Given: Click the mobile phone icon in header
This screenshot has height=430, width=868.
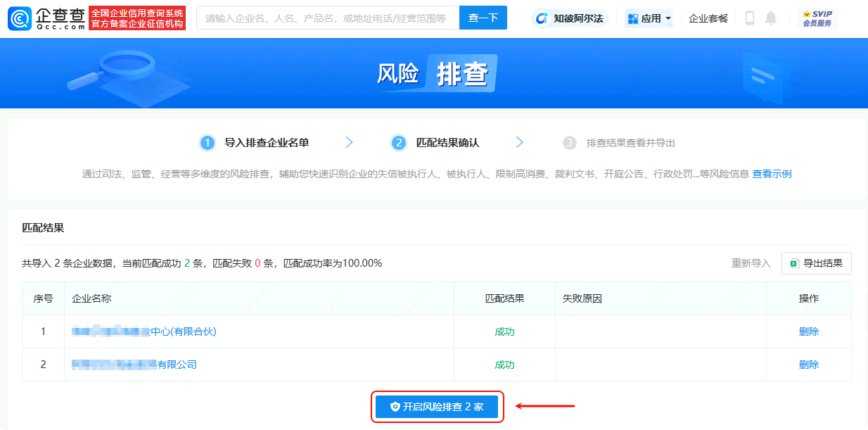Looking at the screenshot, I should pyautogui.click(x=750, y=18).
